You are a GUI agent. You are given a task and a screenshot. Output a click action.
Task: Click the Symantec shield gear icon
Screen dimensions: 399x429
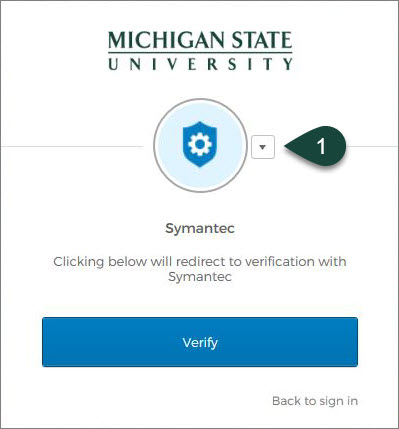200,144
